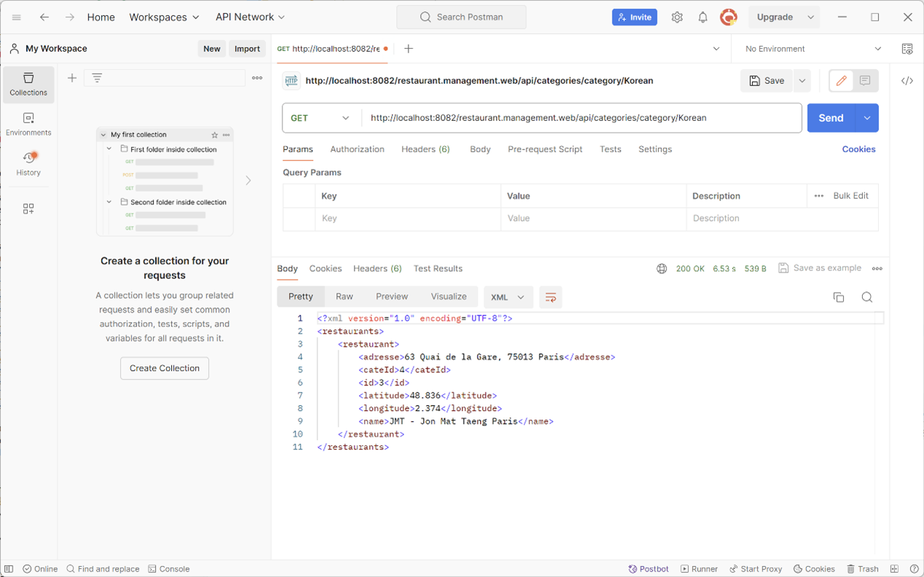Open the hamburger menu

[16, 17]
